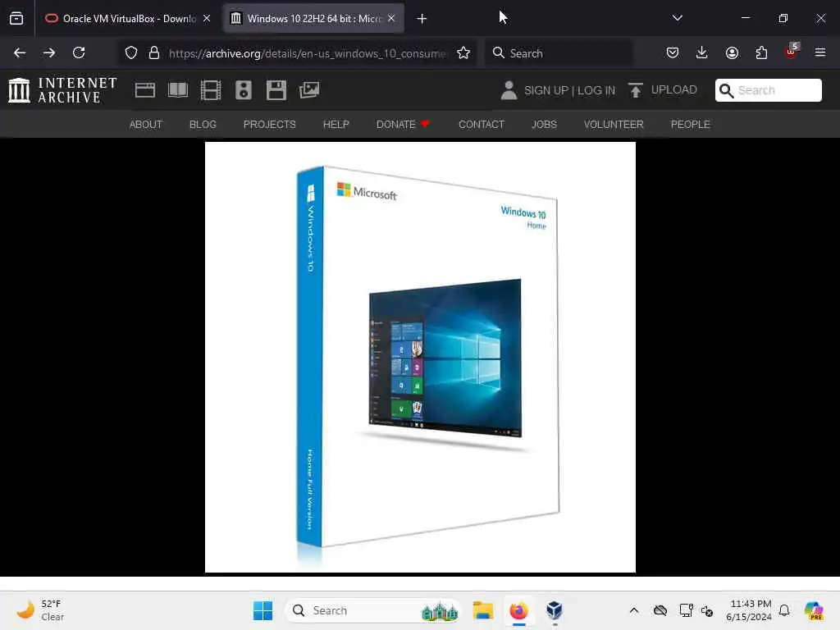Close the Oracle VM VirtualBox tab
The height and width of the screenshot is (630, 840).
coord(207,18)
